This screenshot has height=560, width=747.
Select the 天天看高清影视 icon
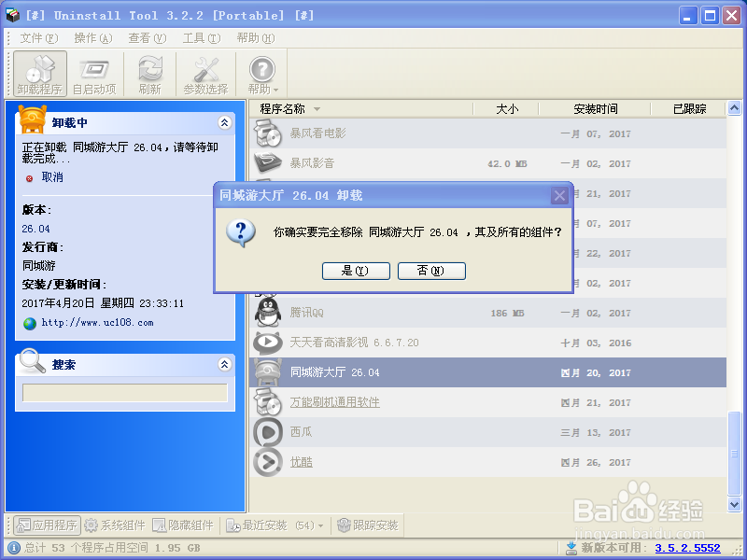pyautogui.click(x=268, y=342)
